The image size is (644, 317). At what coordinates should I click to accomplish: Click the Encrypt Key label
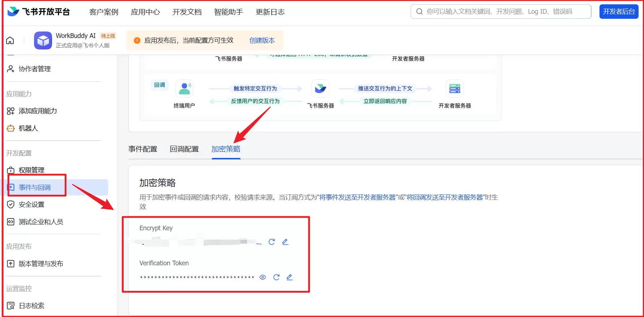[156, 228]
